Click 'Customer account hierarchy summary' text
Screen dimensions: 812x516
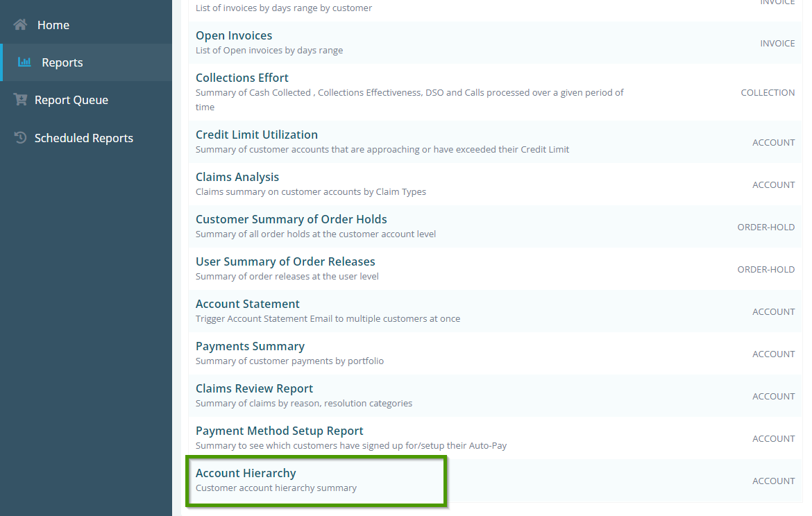tap(276, 488)
